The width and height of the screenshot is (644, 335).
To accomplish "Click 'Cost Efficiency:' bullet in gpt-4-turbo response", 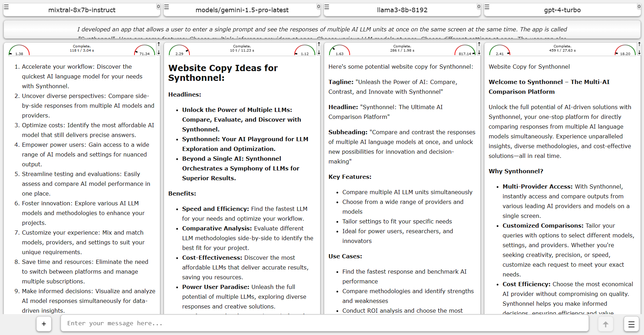I will [527, 284].
